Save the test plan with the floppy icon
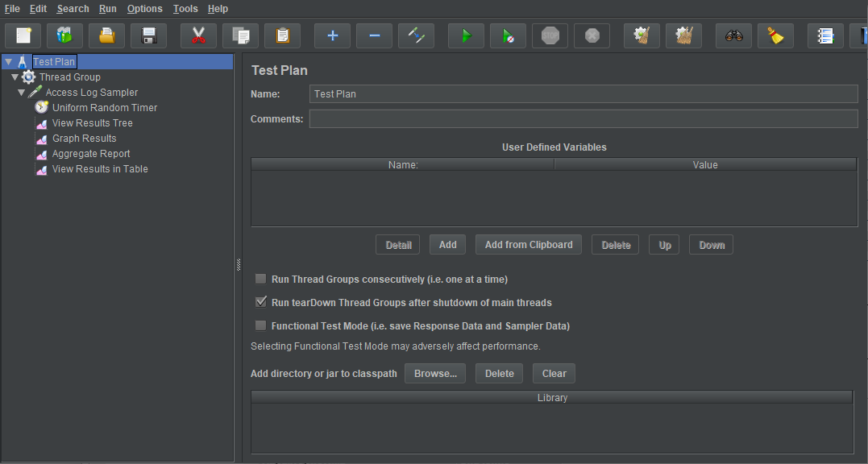 pyautogui.click(x=149, y=36)
